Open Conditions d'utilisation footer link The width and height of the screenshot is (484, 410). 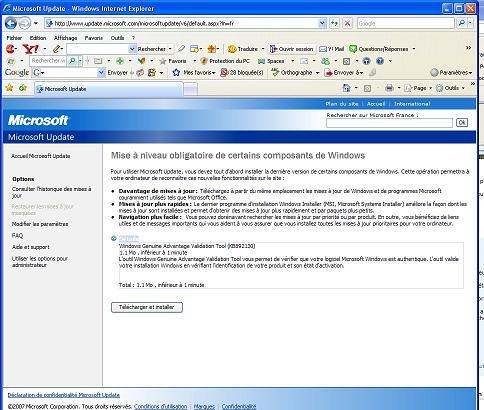point(160,407)
